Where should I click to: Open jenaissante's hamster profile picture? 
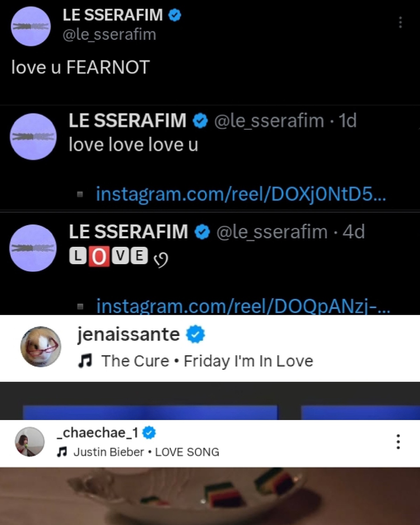click(41, 346)
